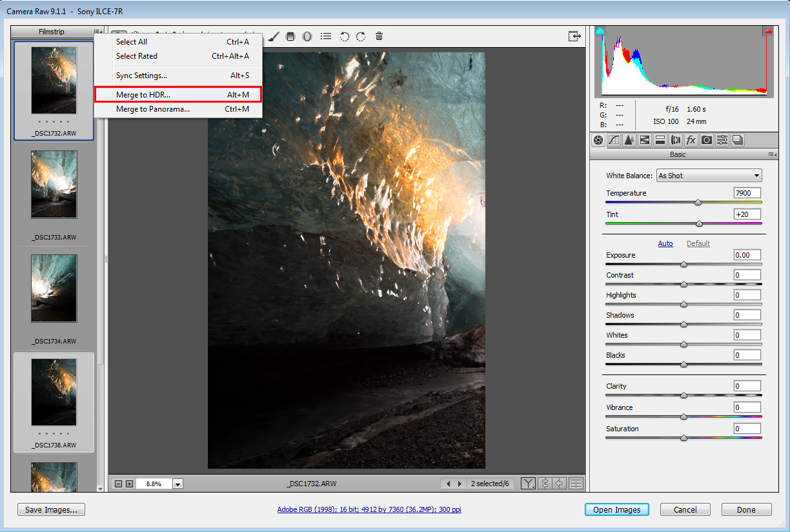Screen dimensions: 790x532
Task: Select the Radial Filter tool
Action: [307, 36]
